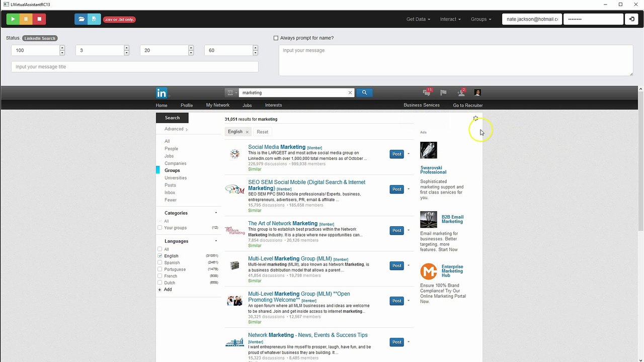The image size is (644, 362).
Task: Check the All languages option
Action: click(160, 249)
